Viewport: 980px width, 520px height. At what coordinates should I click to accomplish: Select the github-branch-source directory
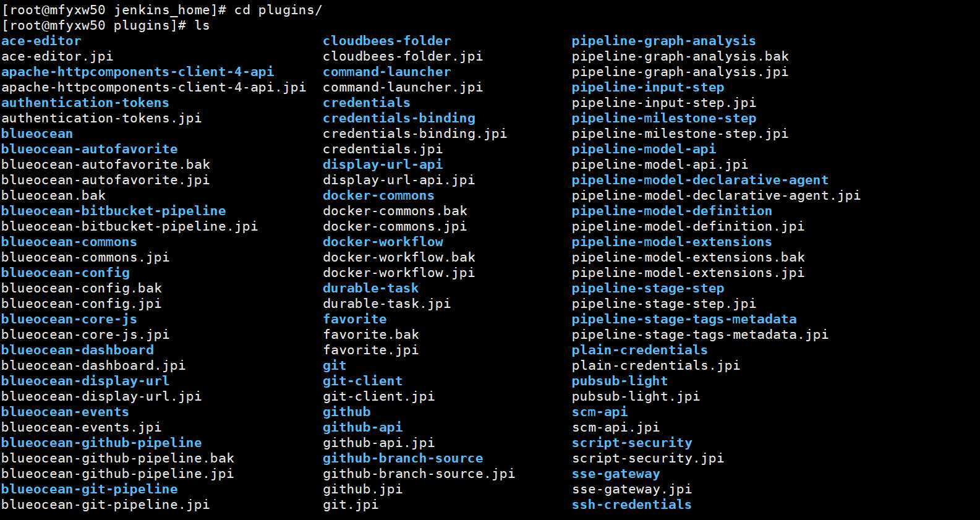tap(403, 458)
